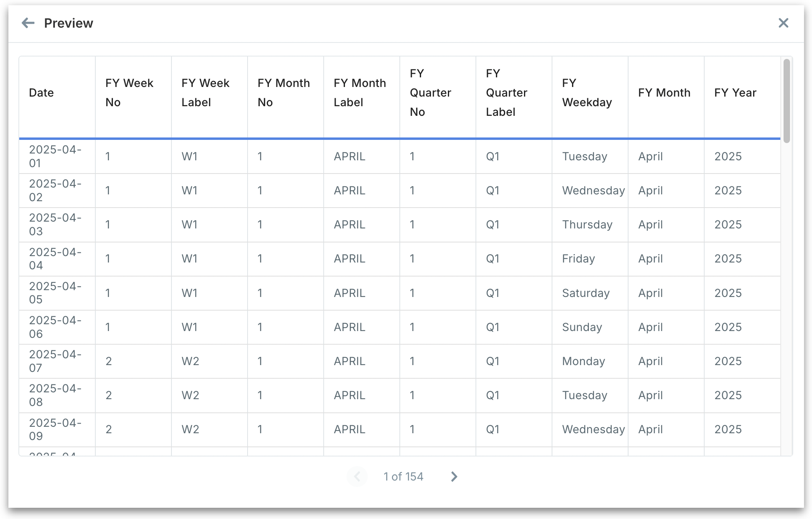The width and height of the screenshot is (812, 519).
Task: Click the Saturday weekday cell
Action: [x=586, y=293]
